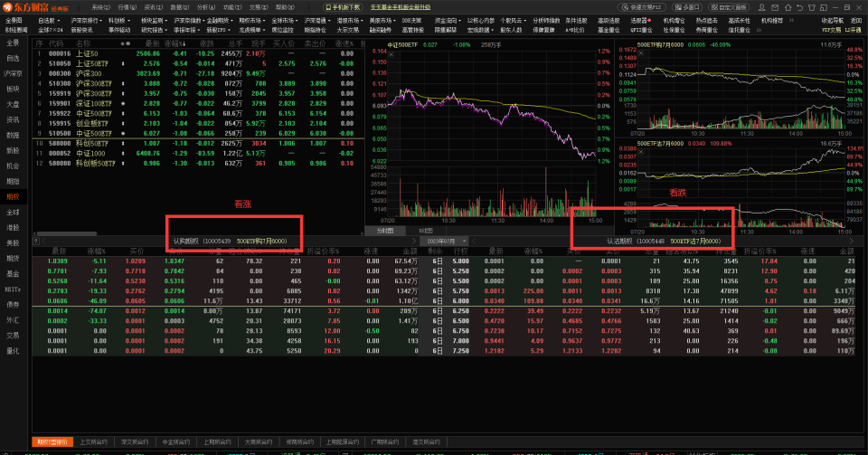Select the 基金 sidebar item

click(x=14, y=273)
